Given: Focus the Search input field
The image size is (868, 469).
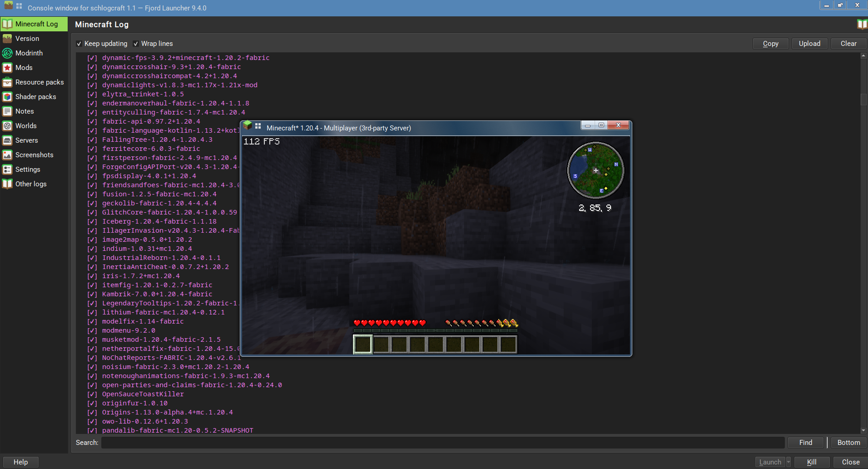Looking at the screenshot, I should (x=443, y=443).
